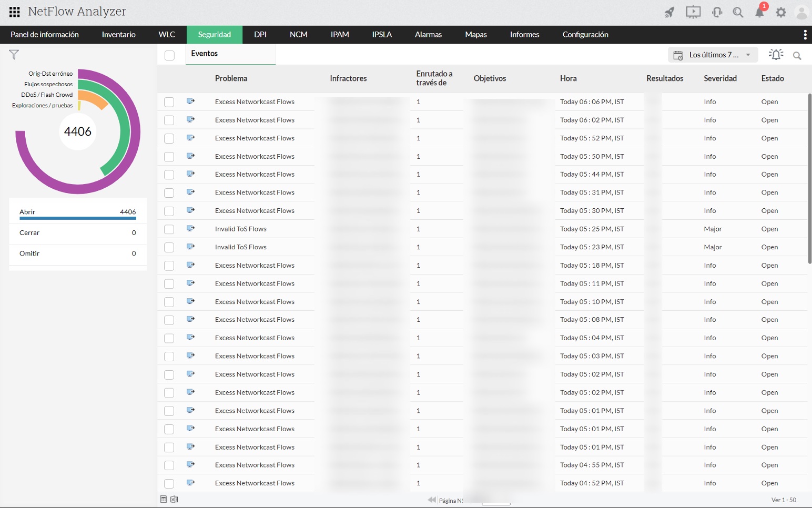
Task: Switch to the Seguridad tab
Action: tap(215, 34)
